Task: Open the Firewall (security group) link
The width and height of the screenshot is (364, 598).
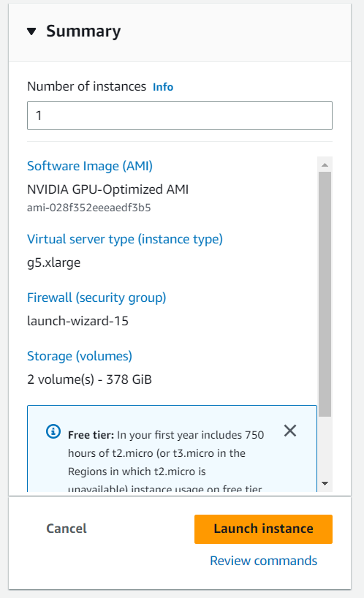Action: 96,298
